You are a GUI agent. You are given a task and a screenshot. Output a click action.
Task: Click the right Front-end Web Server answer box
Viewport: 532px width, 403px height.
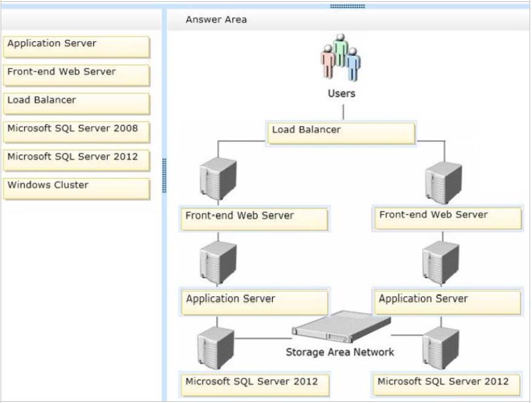448,218
